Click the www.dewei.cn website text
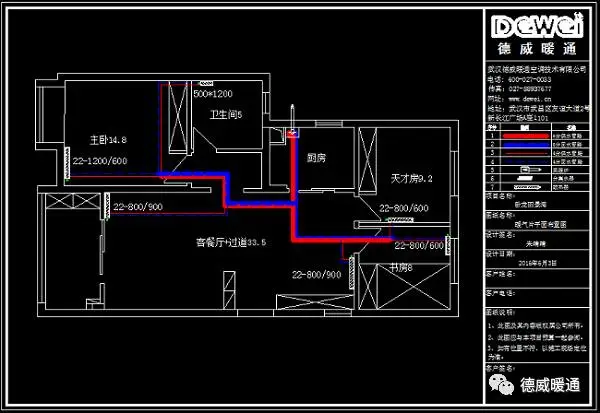This screenshot has height=413, width=600. [530, 99]
